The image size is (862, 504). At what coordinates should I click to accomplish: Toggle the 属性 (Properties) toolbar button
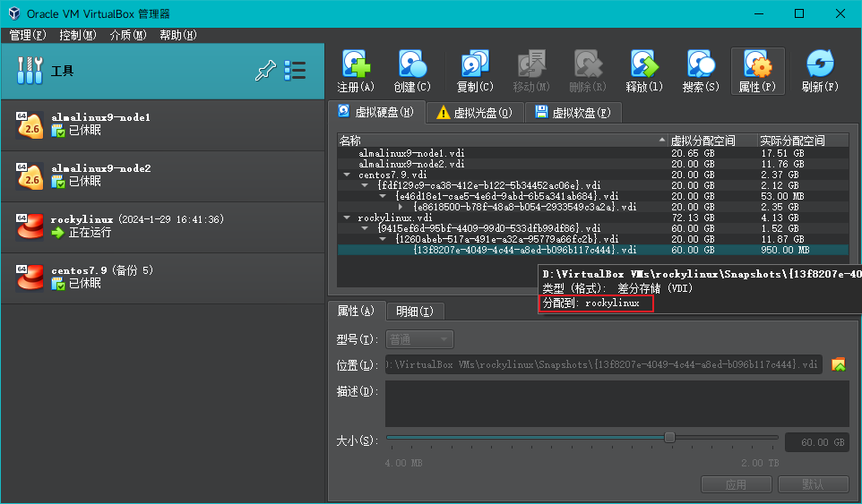[x=757, y=71]
